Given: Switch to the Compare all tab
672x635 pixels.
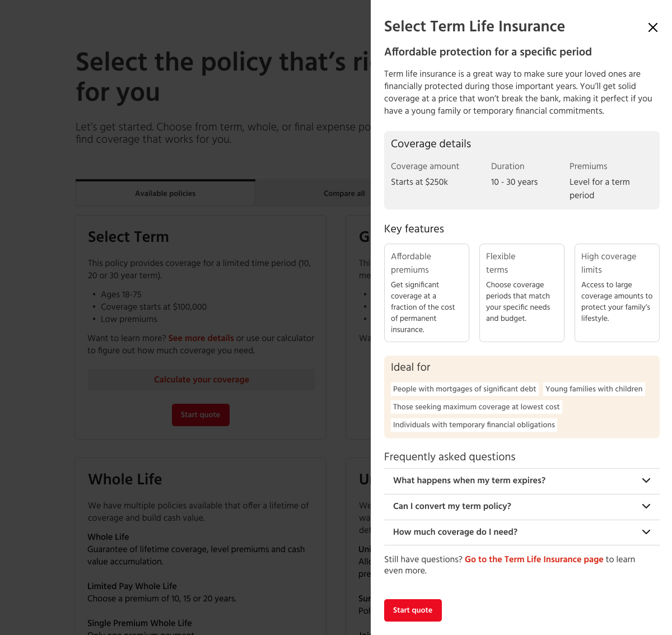Looking at the screenshot, I should click(344, 193).
